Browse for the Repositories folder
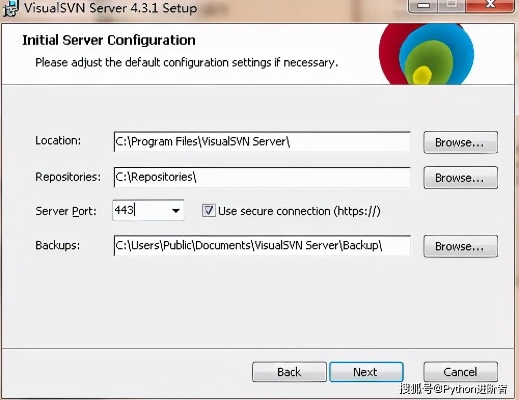Screen dimensions: 519x400 point(460,178)
